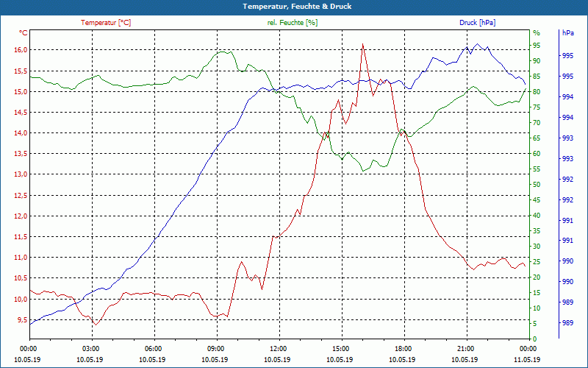Image resolution: width=588 pixels, height=368 pixels.
Task: Click the green '50' humidity axis value
Action: point(537,185)
